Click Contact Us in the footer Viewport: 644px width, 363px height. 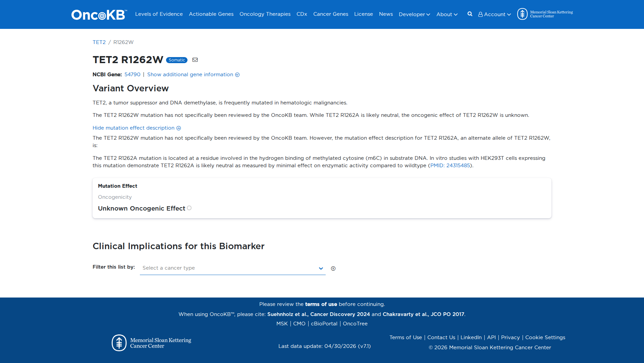point(441,337)
